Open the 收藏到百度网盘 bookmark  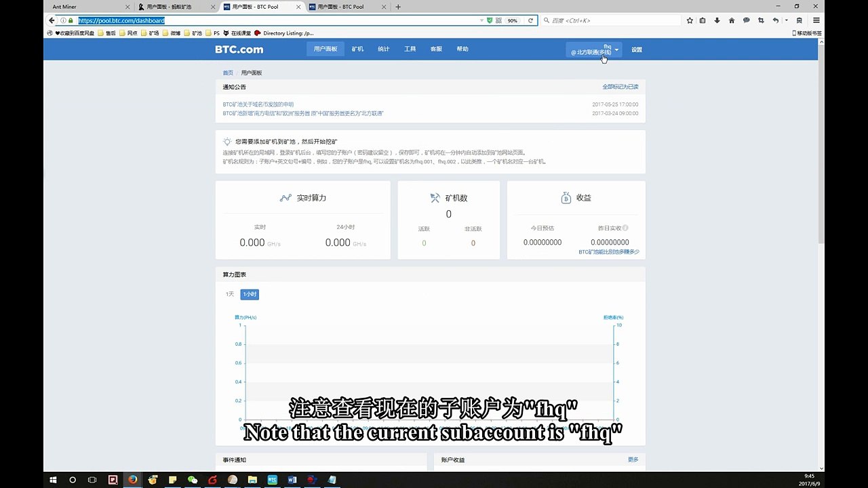click(71, 33)
